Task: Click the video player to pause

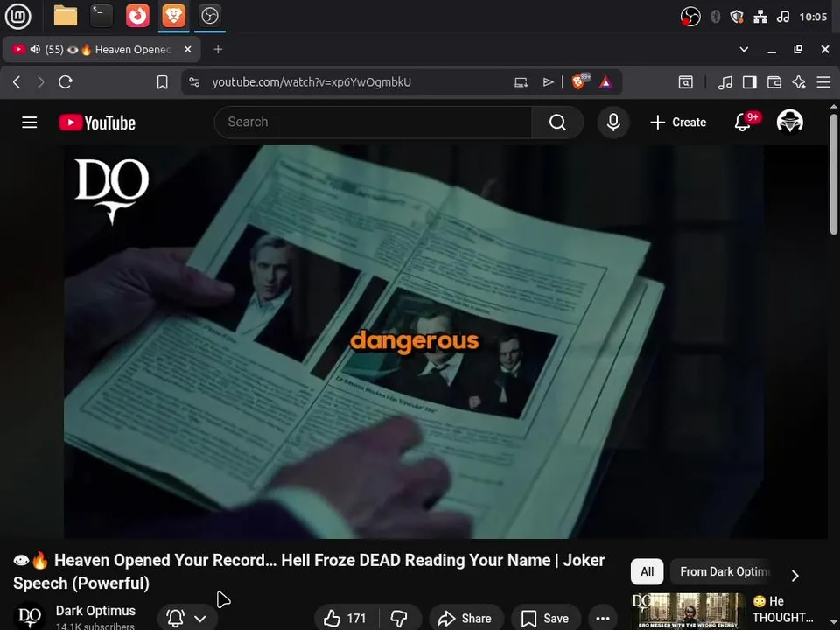Action: coord(414,342)
